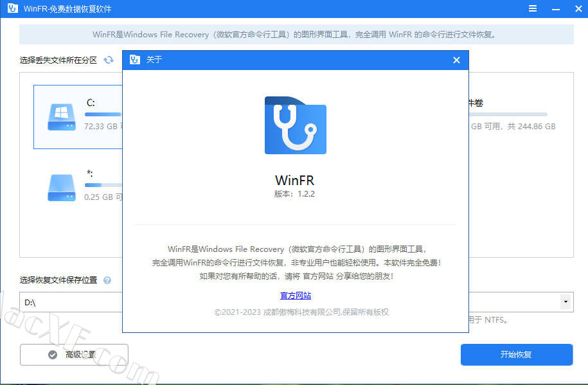Viewport: 588px width, 385px height.
Task: Expand the save location dropdown arrow
Action: 566,301
